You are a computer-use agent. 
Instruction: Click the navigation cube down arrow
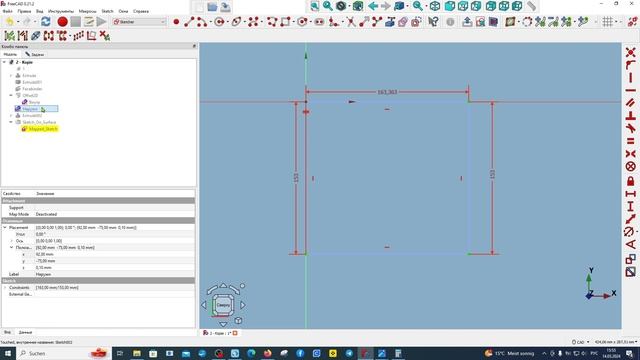click(x=223, y=324)
